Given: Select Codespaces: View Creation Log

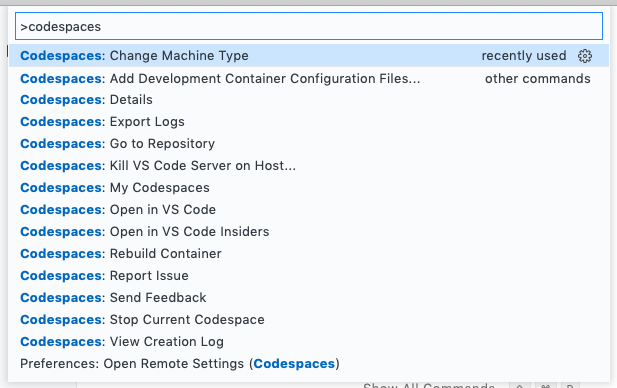Looking at the screenshot, I should pos(308,342).
